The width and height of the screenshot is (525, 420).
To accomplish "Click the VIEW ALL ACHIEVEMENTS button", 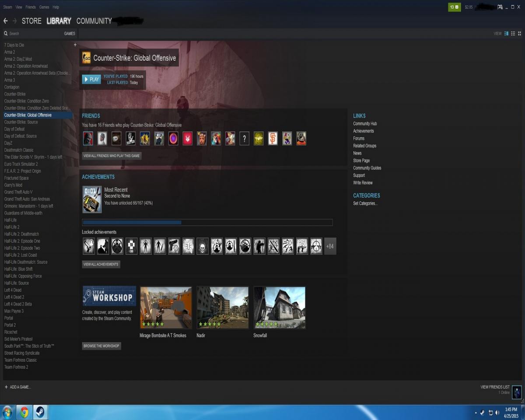I will point(101,264).
